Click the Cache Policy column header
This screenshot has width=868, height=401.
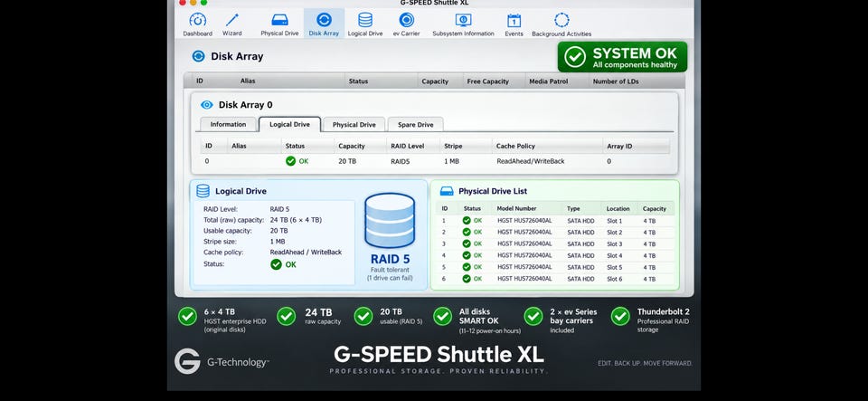coord(515,147)
